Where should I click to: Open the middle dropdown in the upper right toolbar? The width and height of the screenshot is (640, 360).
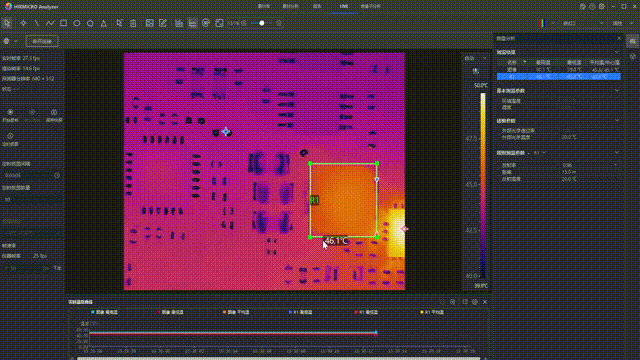(583, 23)
